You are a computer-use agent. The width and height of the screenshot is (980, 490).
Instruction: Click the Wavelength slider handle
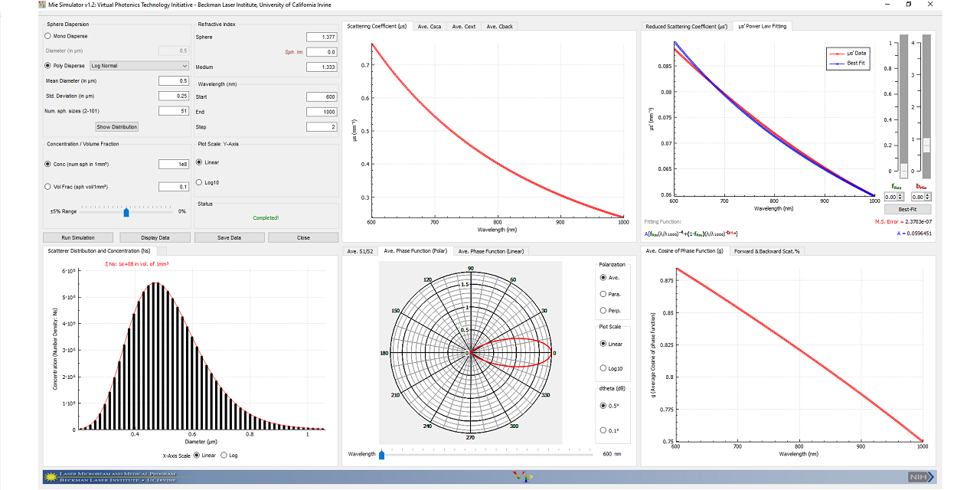click(x=381, y=453)
